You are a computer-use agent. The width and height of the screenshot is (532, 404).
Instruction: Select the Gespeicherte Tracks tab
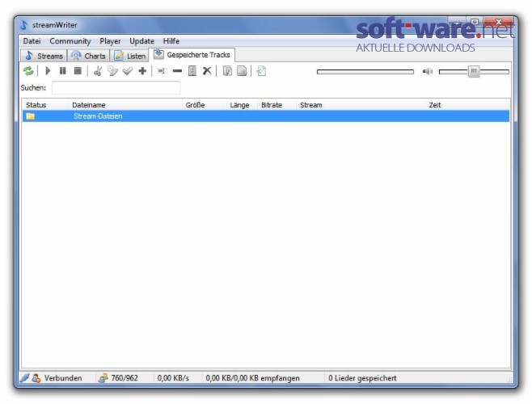[192, 55]
